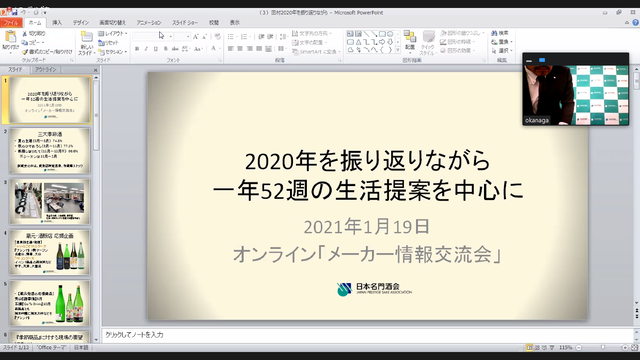Switch to the スライド pane tab
Image resolution: width=640 pixels, height=360 pixels.
[x=15, y=70]
